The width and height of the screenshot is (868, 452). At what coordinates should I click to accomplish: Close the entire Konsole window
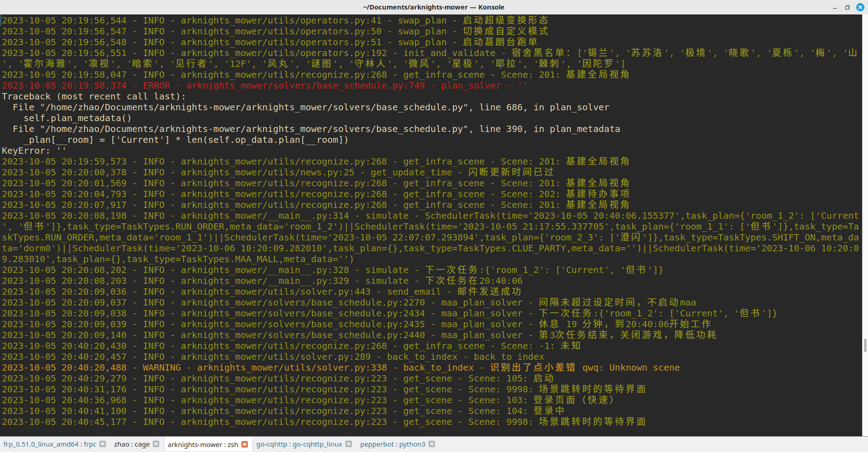pyautogui.click(x=860, y=7)
